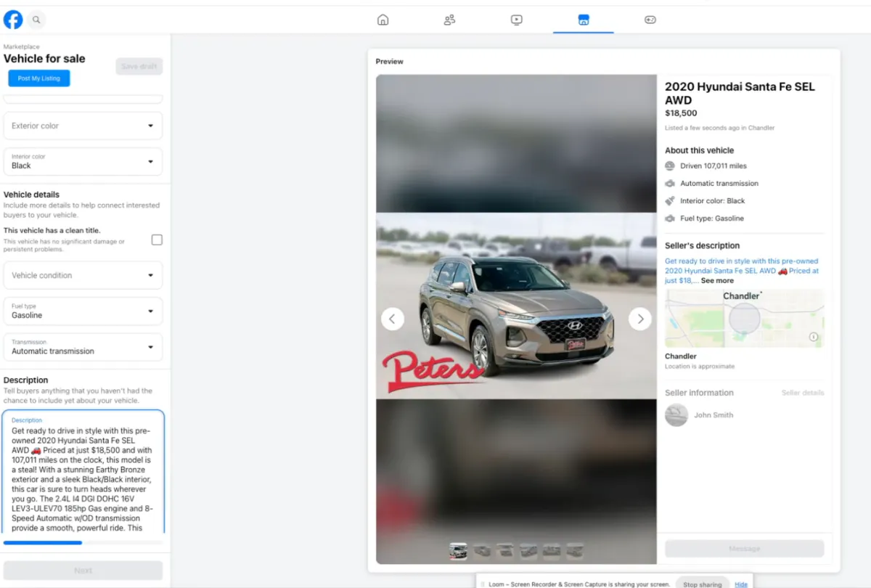Select the third photo thumbnail
This screenshot has height=588, width=871.
pyautogui.click(x=504, y=551)
